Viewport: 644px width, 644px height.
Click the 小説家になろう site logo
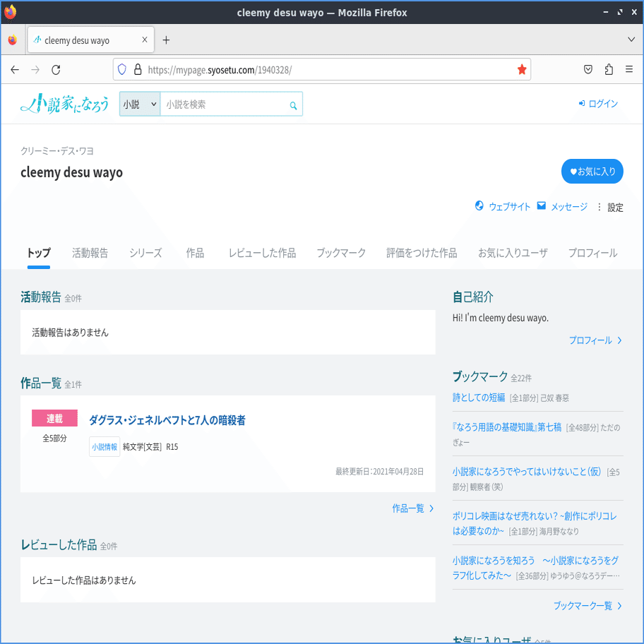click(x=64, y=104)
